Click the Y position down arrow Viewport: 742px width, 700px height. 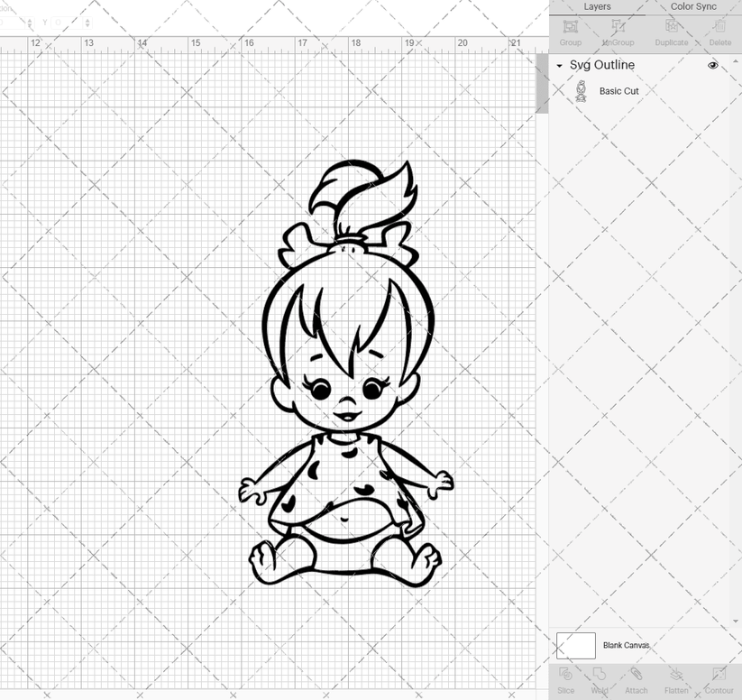(x=87, y=25)
